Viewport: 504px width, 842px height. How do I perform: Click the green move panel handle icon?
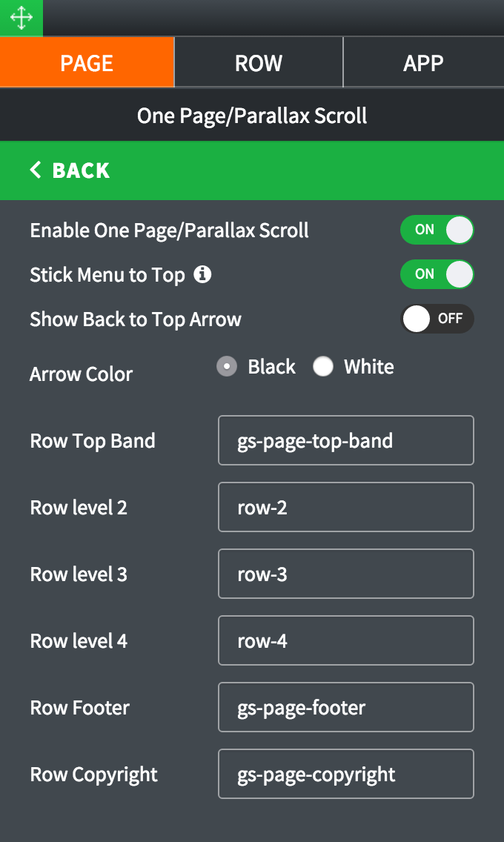(21, 18)
